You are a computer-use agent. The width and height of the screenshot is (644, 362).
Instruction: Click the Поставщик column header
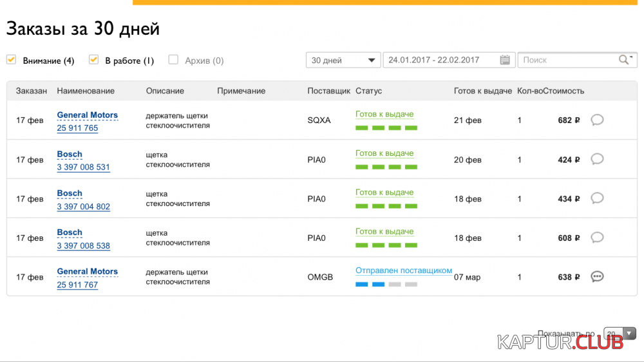click(x=328, y=91)
